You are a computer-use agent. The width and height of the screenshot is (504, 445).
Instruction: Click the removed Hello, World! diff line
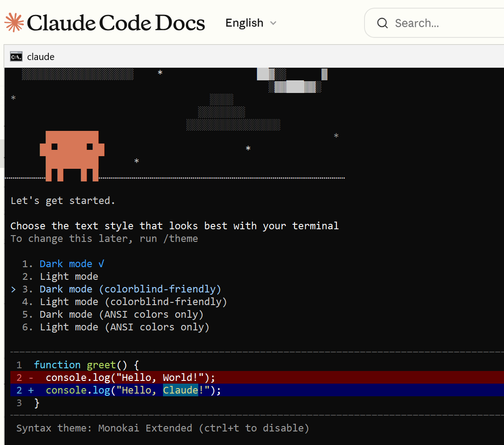(257, 377)
